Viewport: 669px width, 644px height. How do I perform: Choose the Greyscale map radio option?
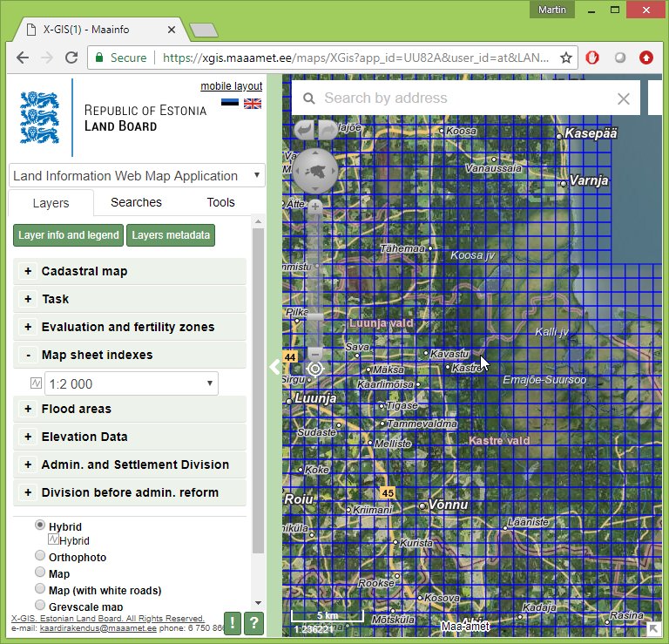click(40, 605)
